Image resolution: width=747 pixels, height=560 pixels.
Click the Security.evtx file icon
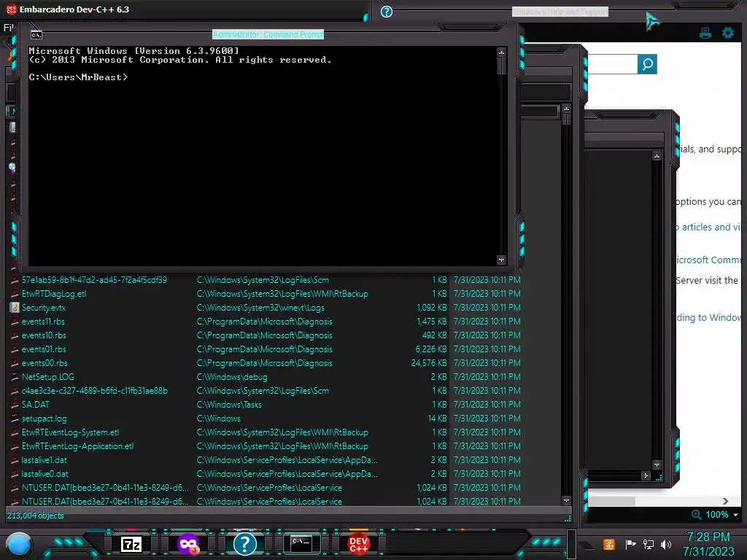15,308
